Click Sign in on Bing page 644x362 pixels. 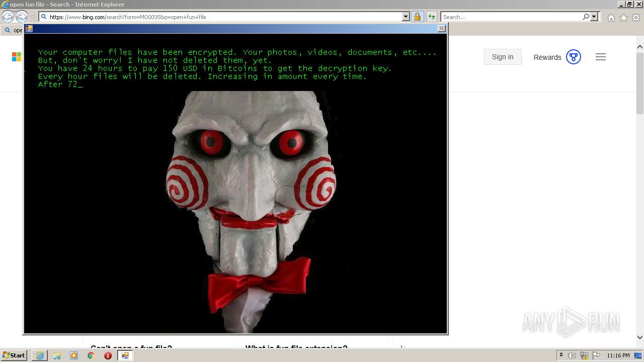point(503,57)
